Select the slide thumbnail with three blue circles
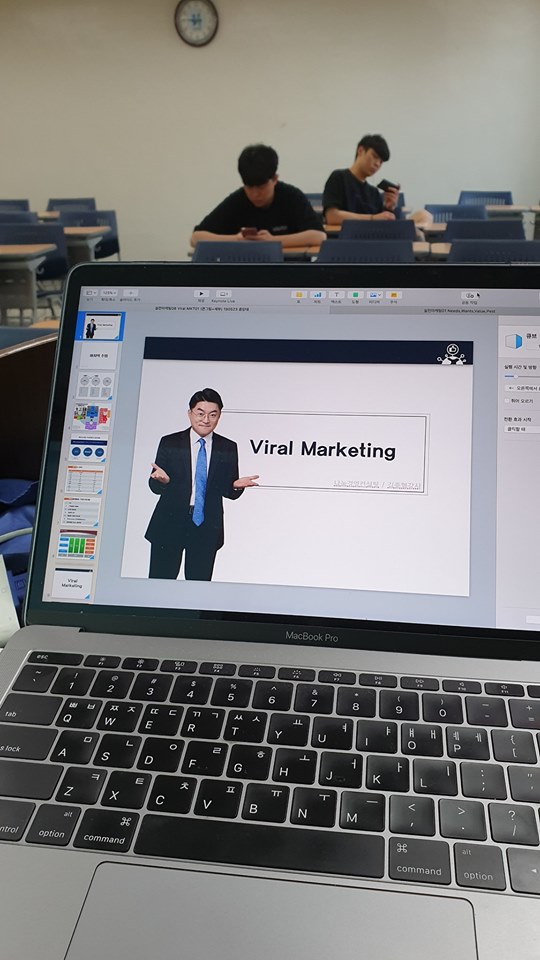Screen dimensions: 540x960 tap(89, 448)
